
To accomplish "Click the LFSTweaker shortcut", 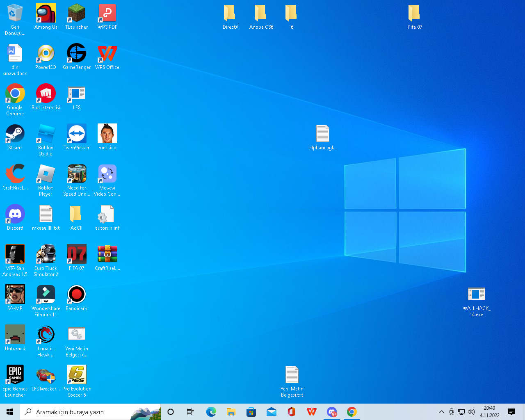I will click(46, 375).
